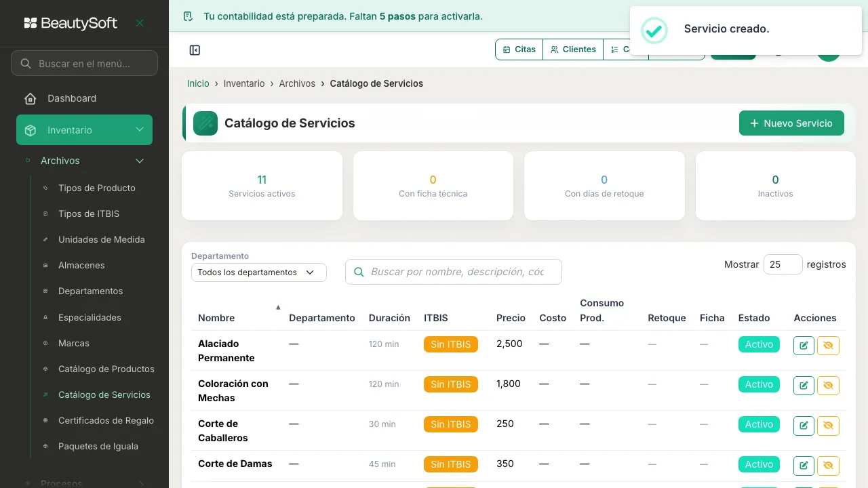Viewport: 868px width, 488px height.
Task: Collapse the Archivos submenu
Action: [140, 161]
